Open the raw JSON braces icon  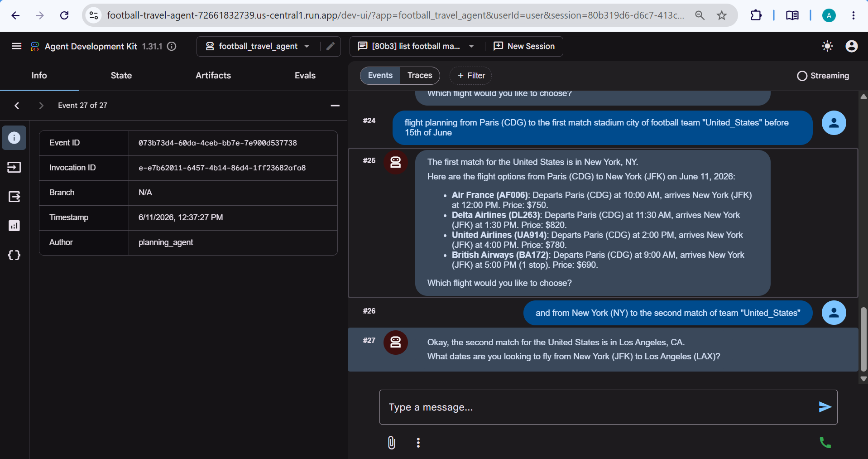pyautogui.click(x=14, y=255)
